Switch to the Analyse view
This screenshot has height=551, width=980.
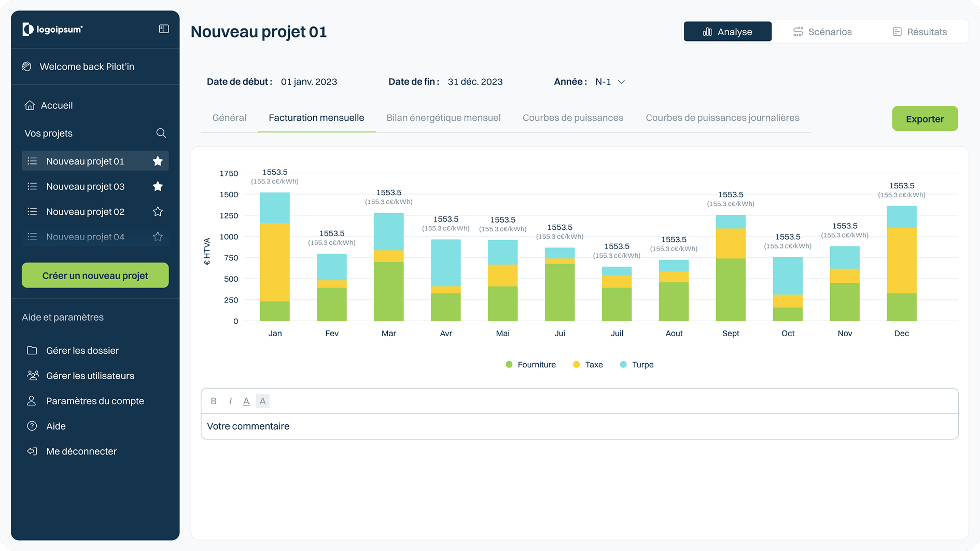click(727, 32)
